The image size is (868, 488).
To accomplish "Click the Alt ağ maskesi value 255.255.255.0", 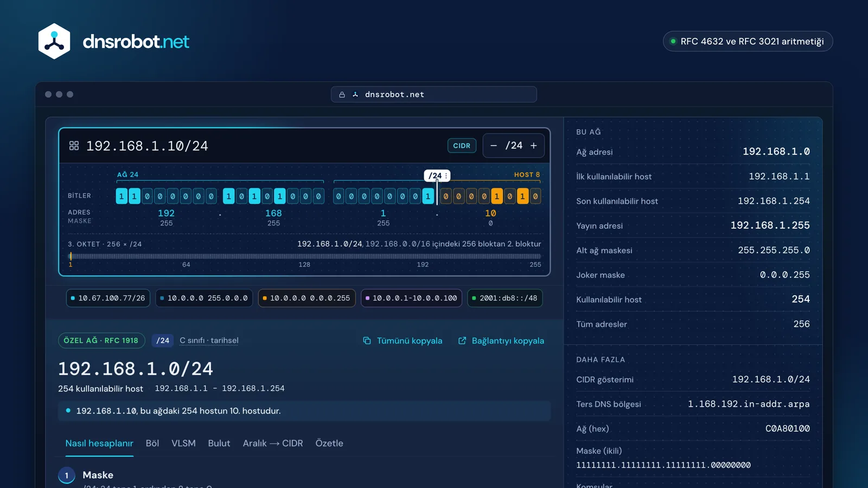I will click(x=774, y=251).
